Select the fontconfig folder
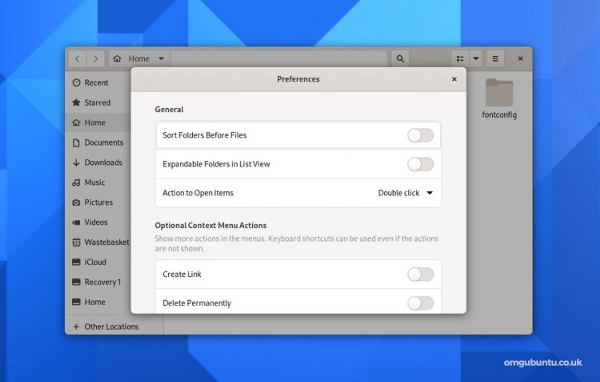 [x=499, y=99]
